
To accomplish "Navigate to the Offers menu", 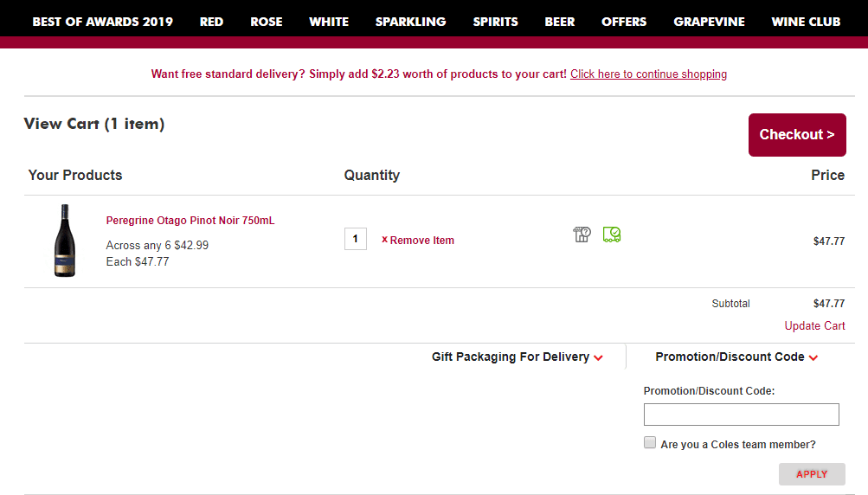I will point(624,22).
